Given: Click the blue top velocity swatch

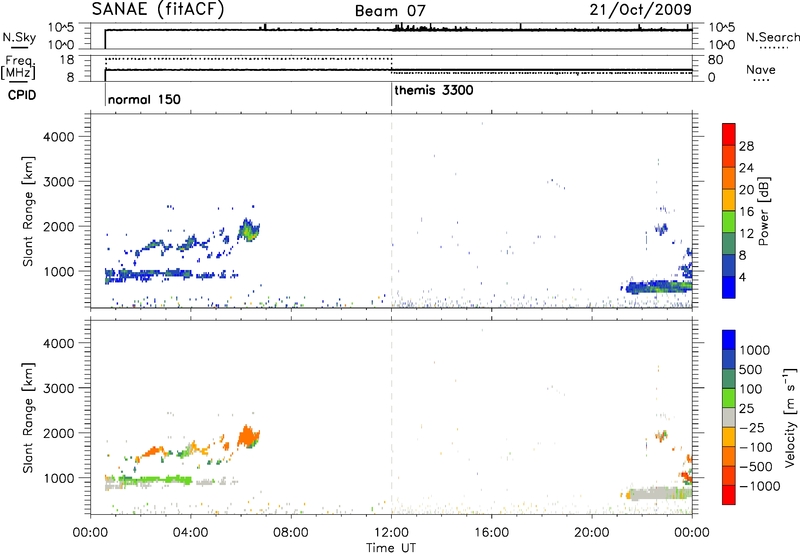Looking at the screenshot, I should click(729, 340).
